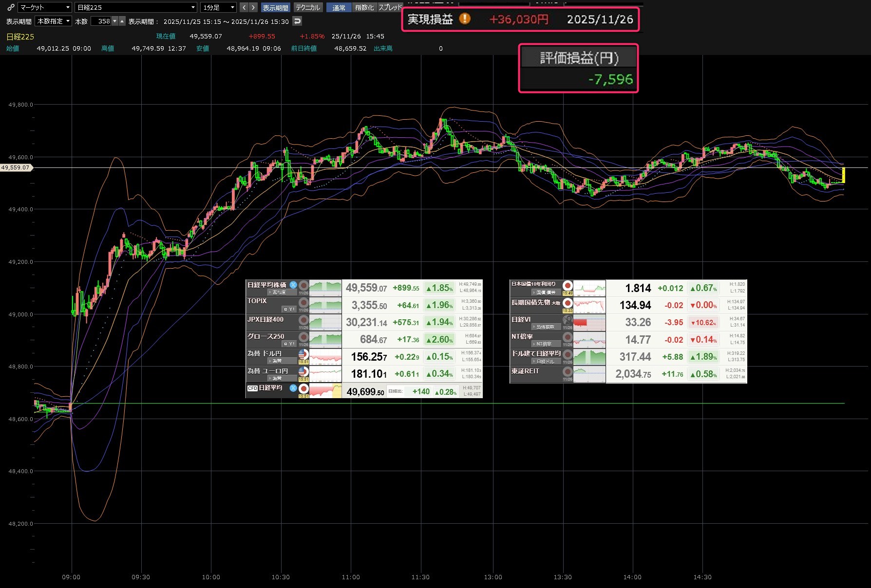This screenshot has width=871, height=588.
Task: Open the テクニカル indicators tab
Action: [x=308, y=7]
